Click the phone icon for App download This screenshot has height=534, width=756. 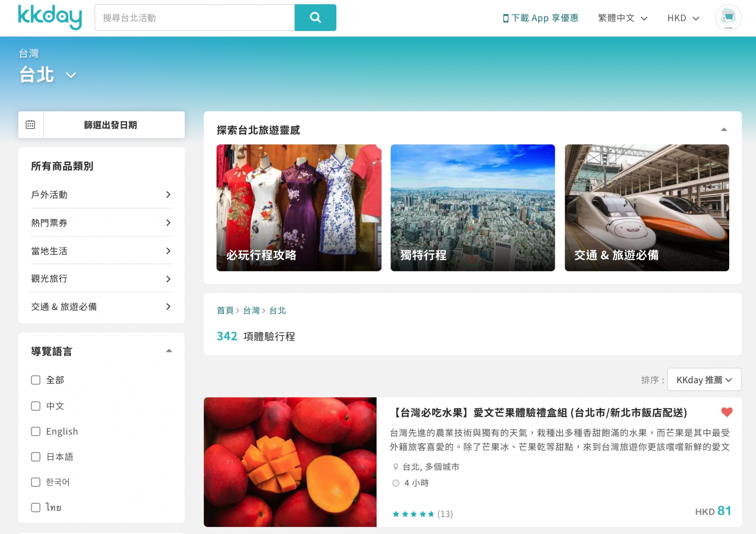point(506,18)
